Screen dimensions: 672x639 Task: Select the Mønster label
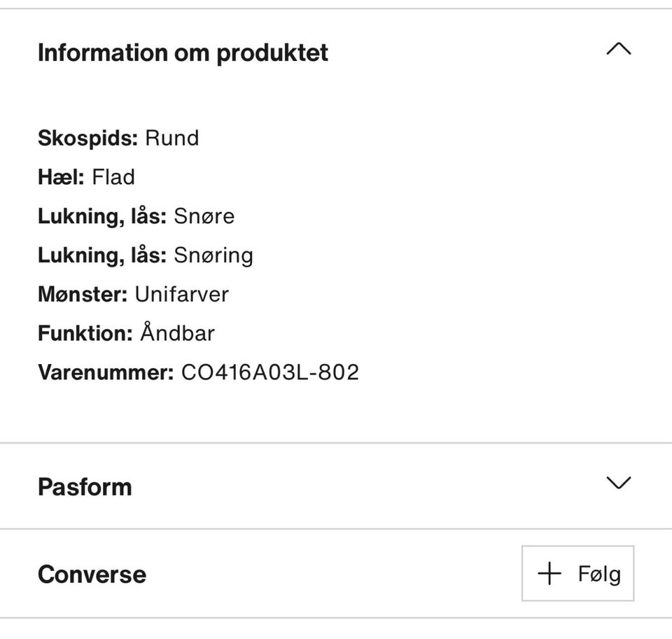point(82,294)
